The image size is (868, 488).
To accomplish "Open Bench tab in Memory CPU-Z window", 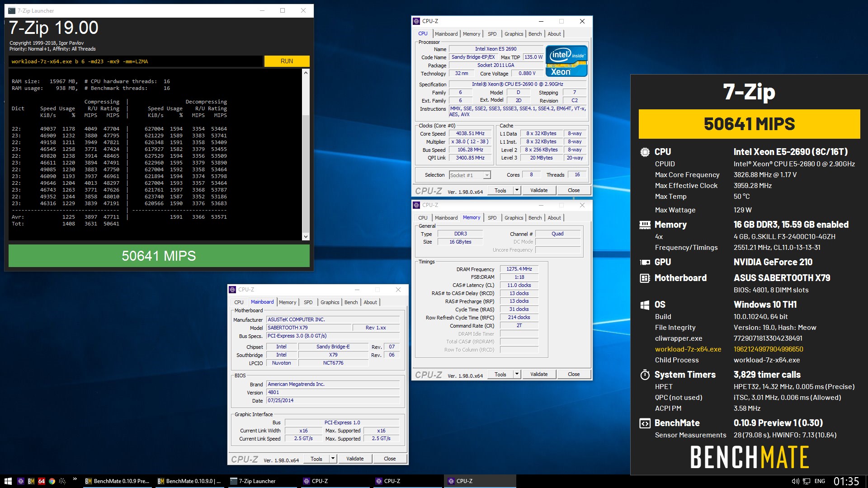I will tap(535, 218).
